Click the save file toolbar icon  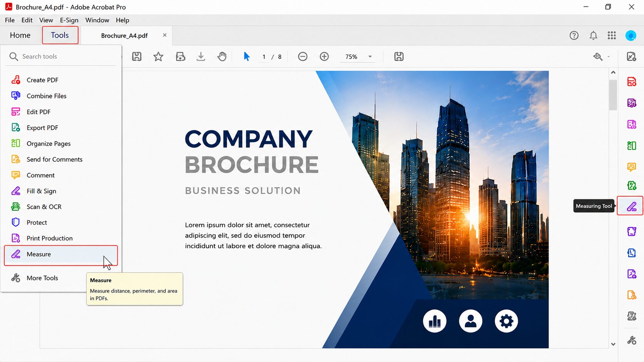tap(137, 57)
